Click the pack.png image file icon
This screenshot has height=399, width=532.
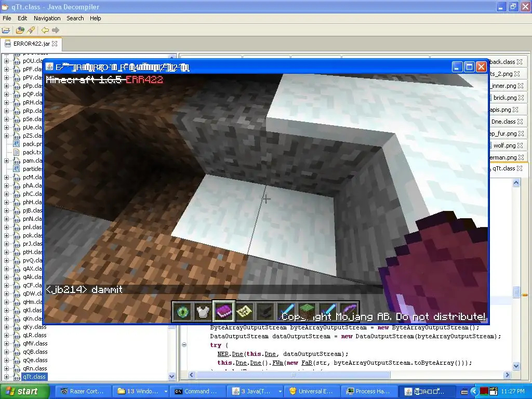(16, 144)
